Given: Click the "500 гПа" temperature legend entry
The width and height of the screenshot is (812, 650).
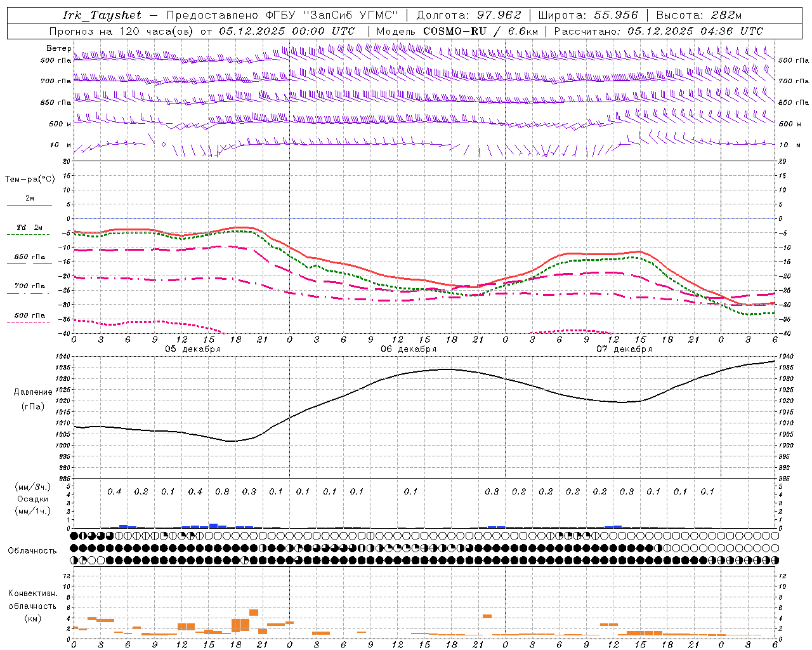Looking at the screenshot, I should pos(29,315).
